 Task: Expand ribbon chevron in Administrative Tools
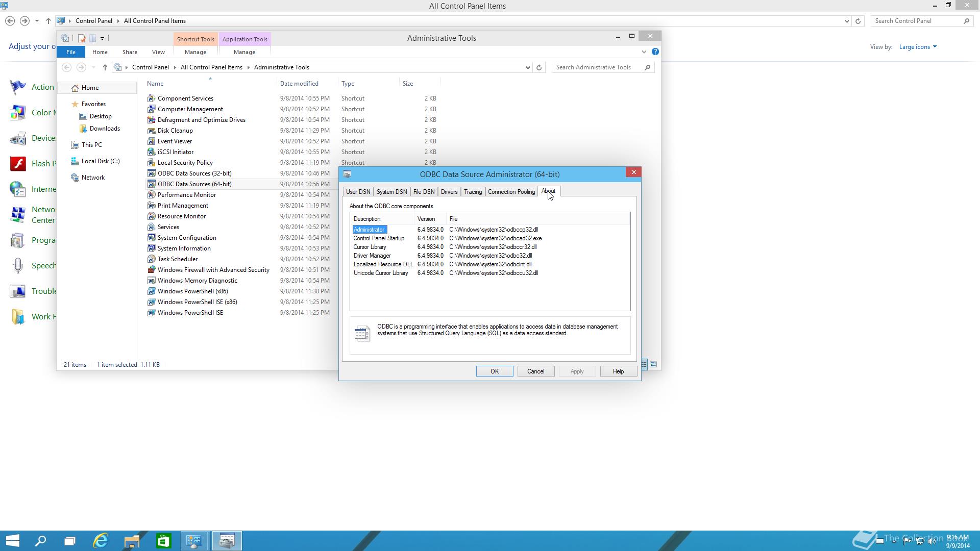(644, 52)
